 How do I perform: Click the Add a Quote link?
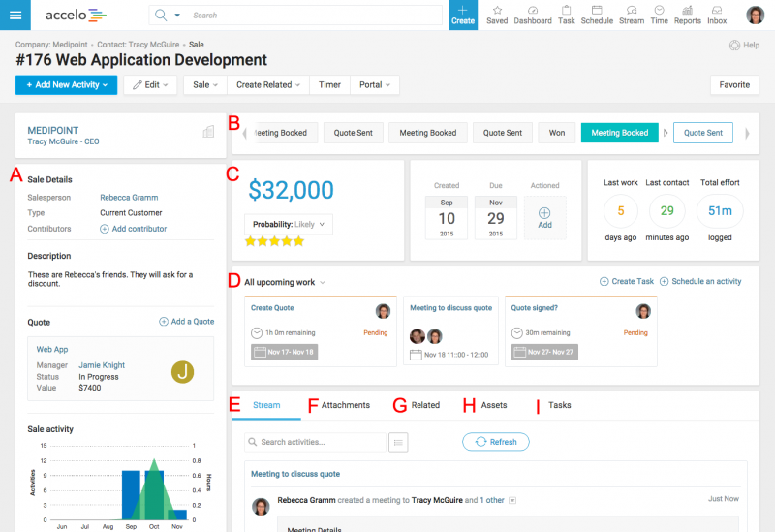186,322
